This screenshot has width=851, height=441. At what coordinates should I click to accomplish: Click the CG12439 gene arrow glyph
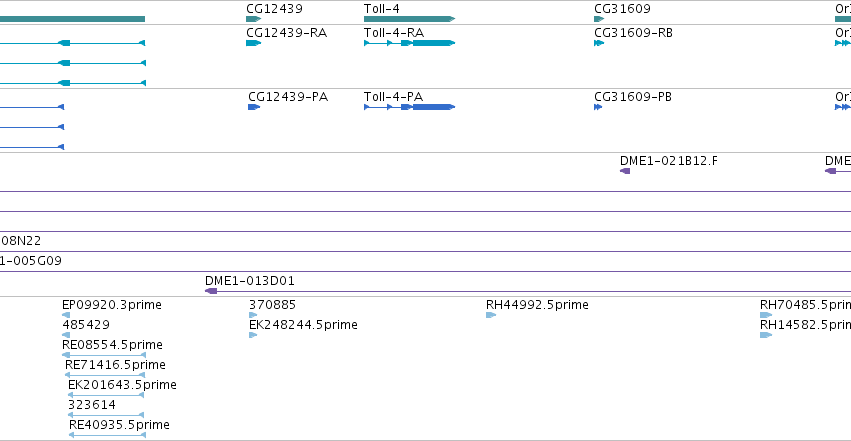point(253,19)
